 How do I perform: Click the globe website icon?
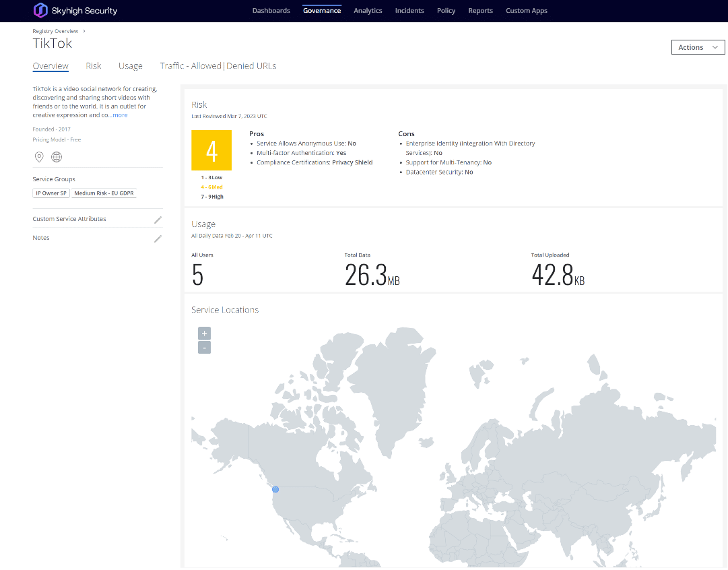click(x=57, y=157)
